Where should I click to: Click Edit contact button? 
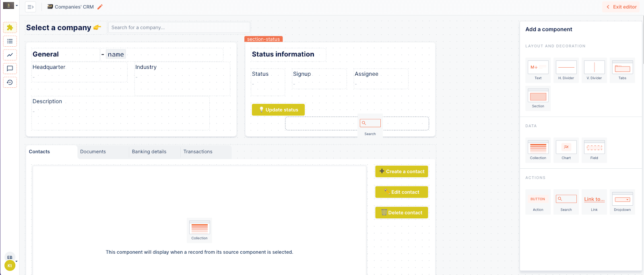(x=402, y=192)
